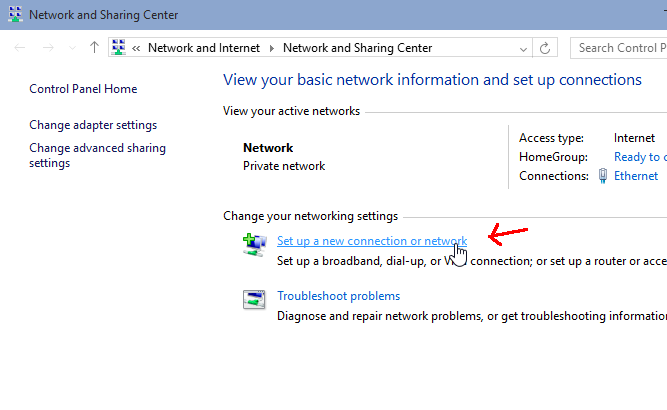Image resolution: width=667 pixels, height=410 pixels.
Task: Click the Change your networking settings heading
Action: (311, 216)
